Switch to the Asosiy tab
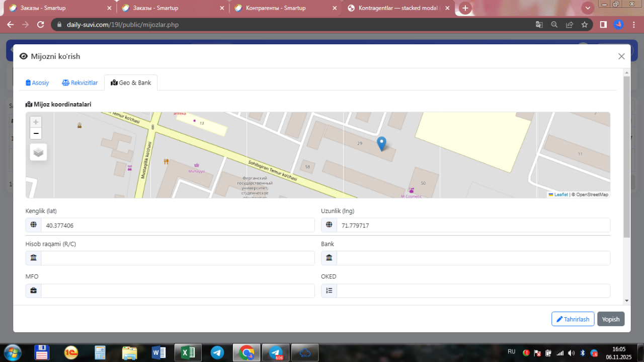The height and width of the screenshot is (362, 644). tap(38, 83)
